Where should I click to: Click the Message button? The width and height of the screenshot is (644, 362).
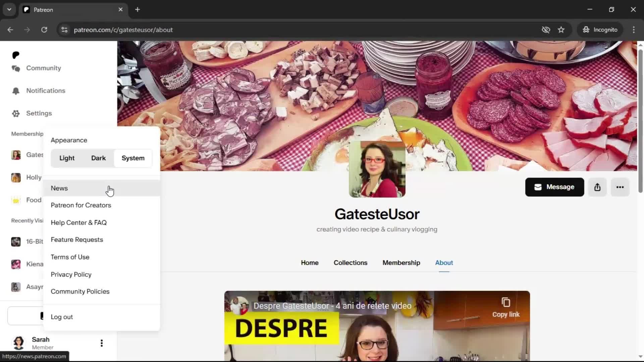[x=554, y=187]
